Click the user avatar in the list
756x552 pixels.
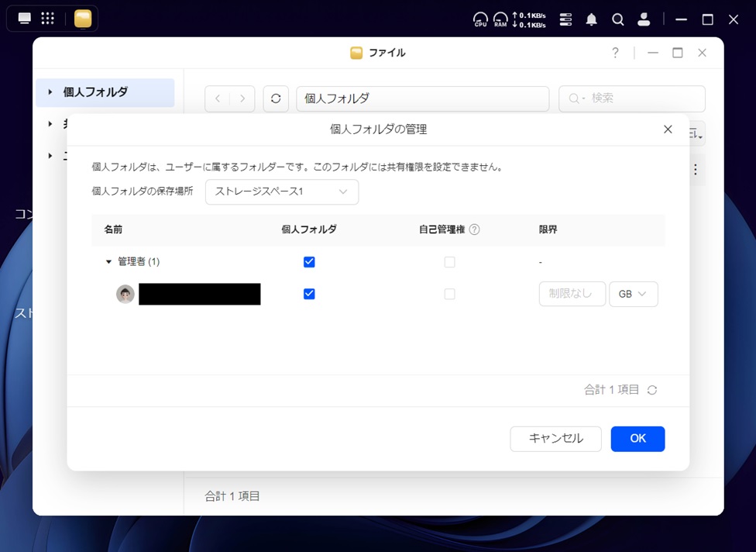pos(125,294)
